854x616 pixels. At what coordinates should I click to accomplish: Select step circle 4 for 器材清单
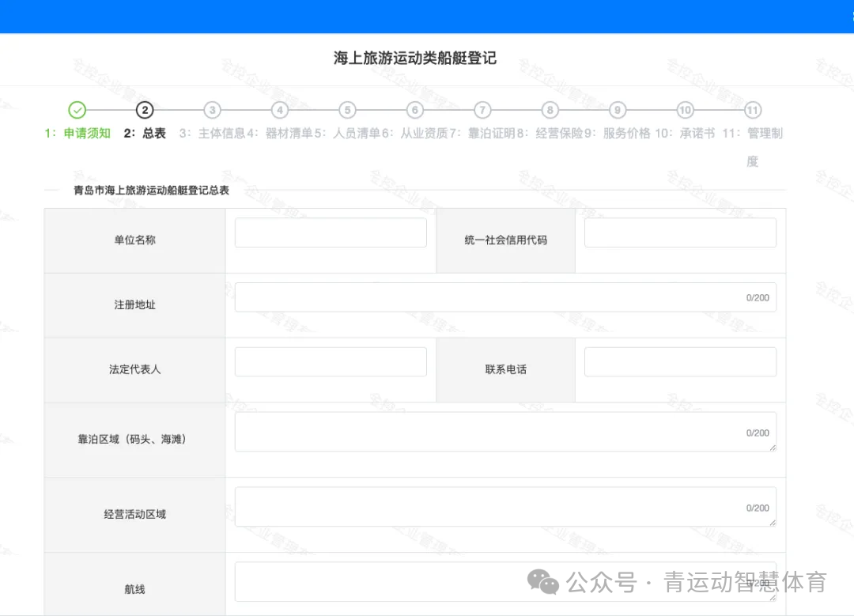pos(280,110)
